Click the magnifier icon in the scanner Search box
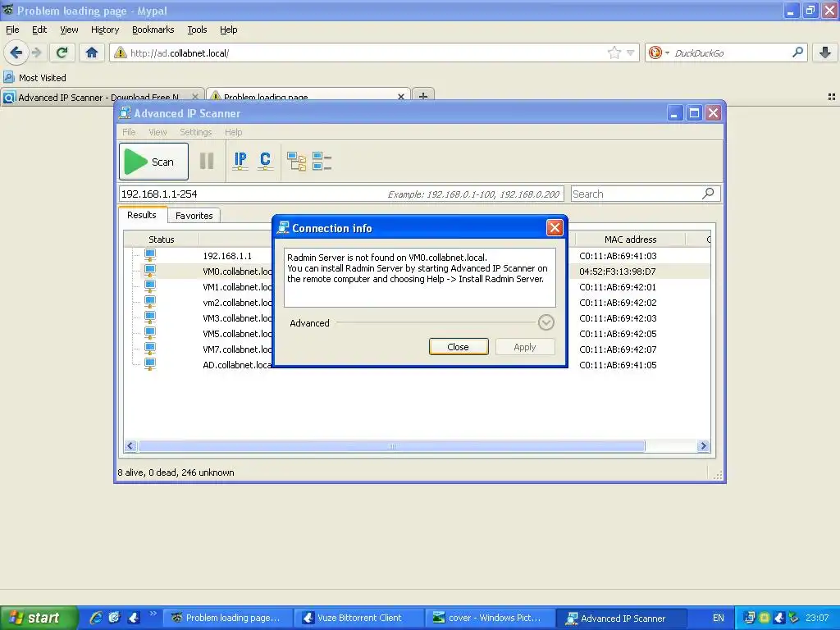This screenshot has width=840, height=630. (708, 194)
